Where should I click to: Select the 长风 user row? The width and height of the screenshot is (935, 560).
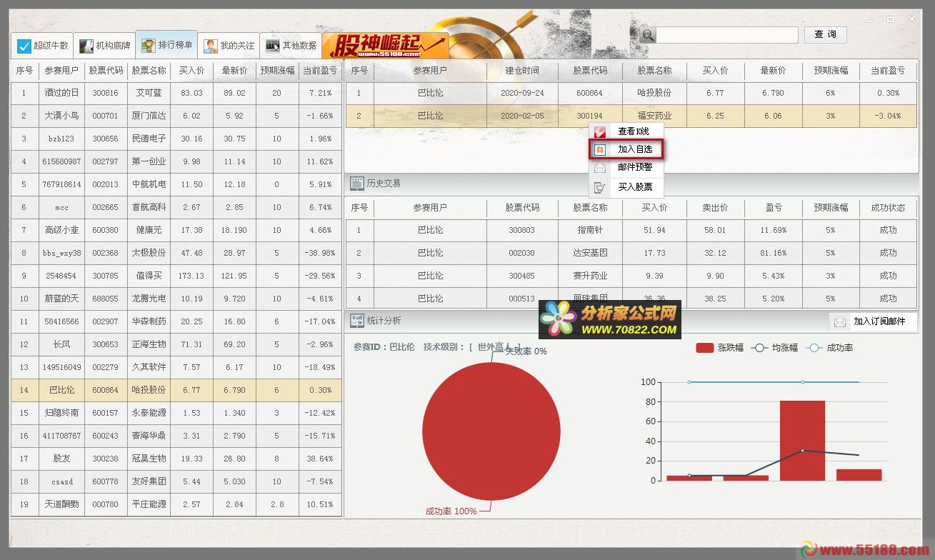[176, 344]
